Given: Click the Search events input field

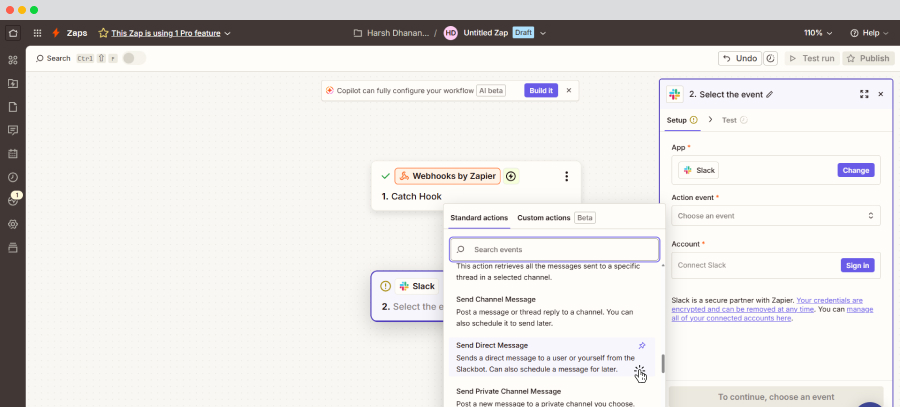Looking at the screenshot, I should [x=555, y=249].
